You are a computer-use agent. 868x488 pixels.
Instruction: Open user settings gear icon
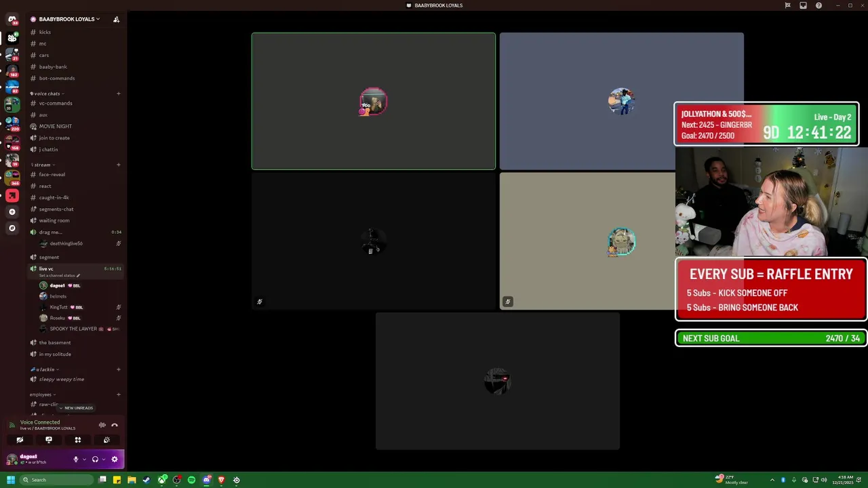click(115, 459)
